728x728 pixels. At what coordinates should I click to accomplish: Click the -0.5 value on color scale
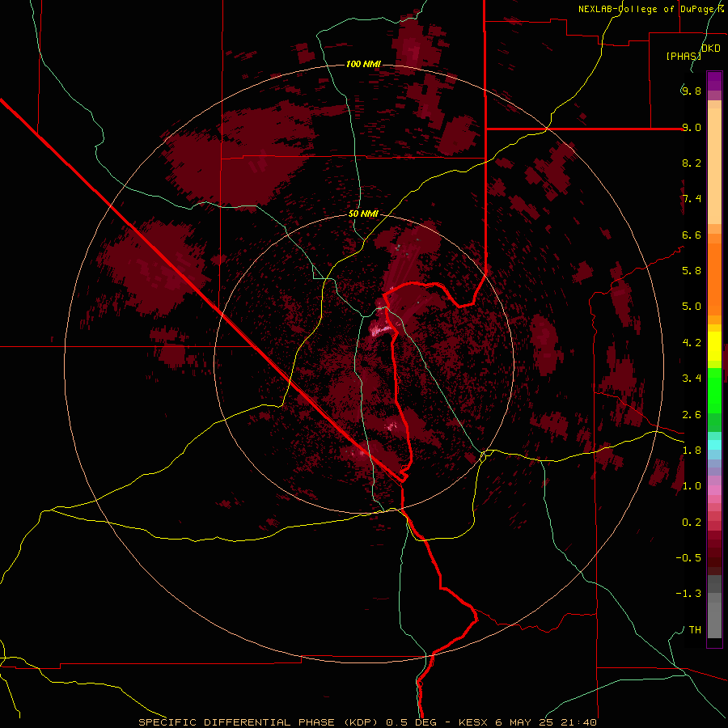[688, 557]
